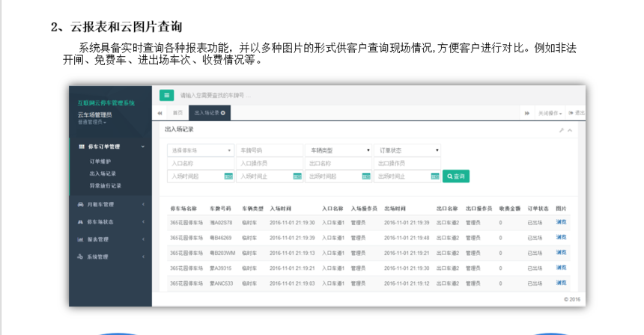Click the 云车场管理员 user name
The width and height of the screenshot is (644, 335).
pos(95,114)
